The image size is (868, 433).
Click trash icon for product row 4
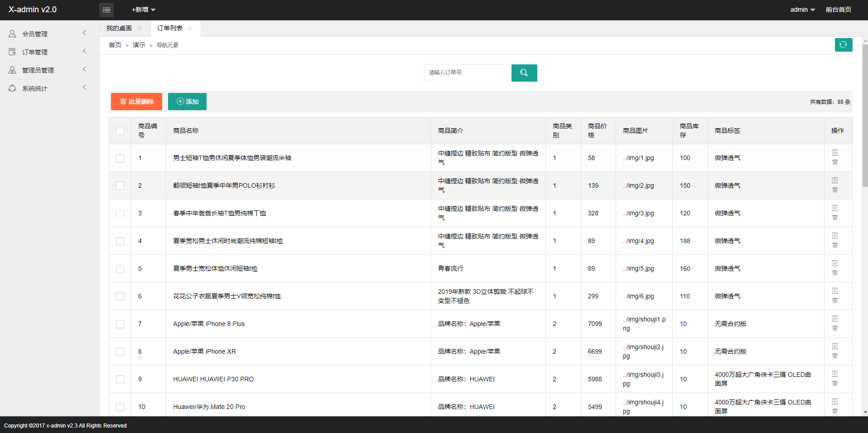[x=835, y=245]
